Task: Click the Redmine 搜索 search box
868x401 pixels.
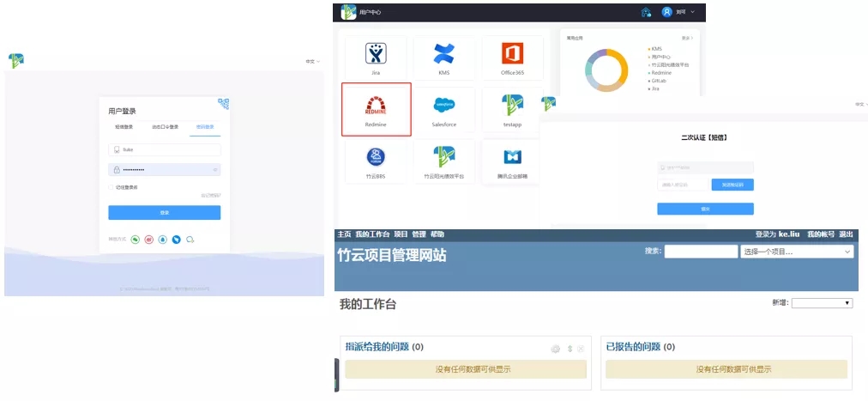Action: click(701, 252)
